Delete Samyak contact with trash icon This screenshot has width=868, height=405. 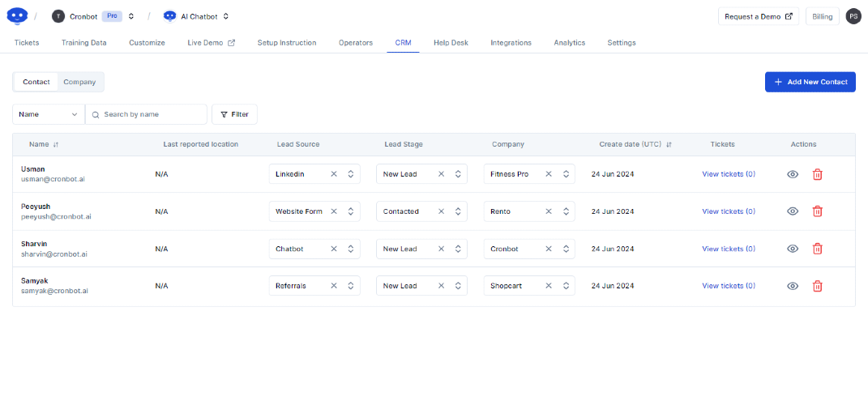coord(817,286)
